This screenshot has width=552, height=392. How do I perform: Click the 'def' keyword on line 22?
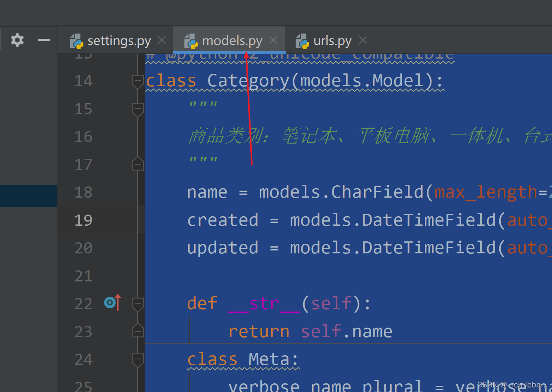202,304
